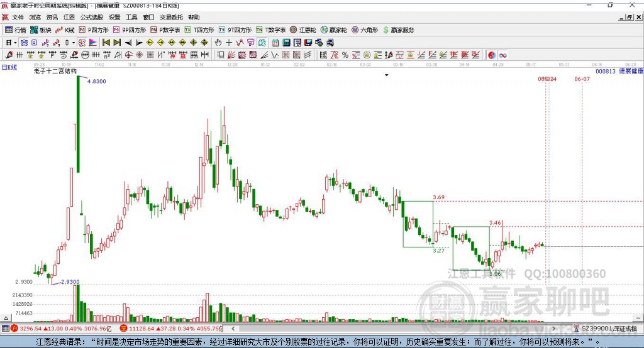Open the 文件 menu
This screenshot has height=348, width=644.
pos(18,17)
